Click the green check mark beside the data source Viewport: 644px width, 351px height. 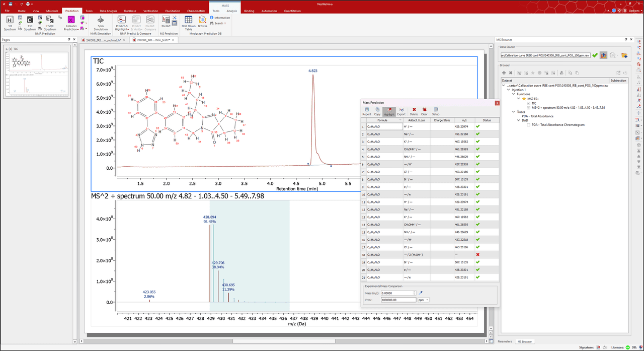coord(595,55)
